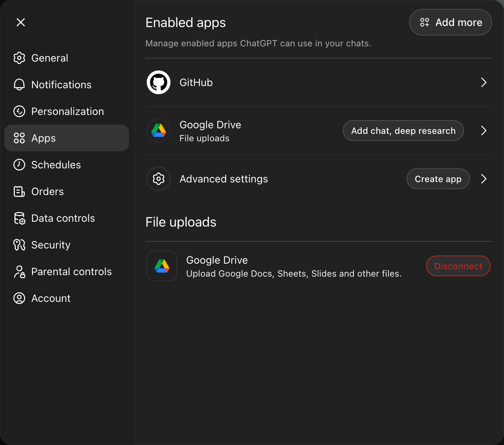Click the Schedules clock icon
The width and height of the screenshot is (504, 445).
pyautogui.click(x=19, y=165)
